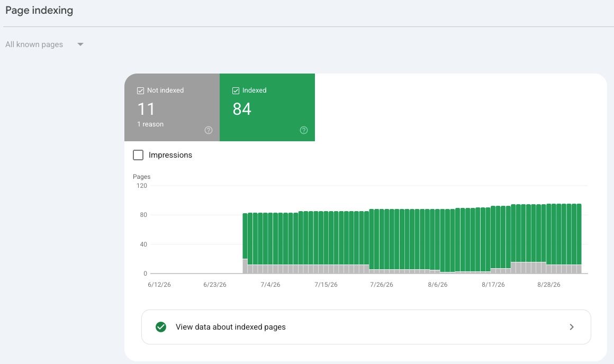The height and width of the screenshot is (364, 614).
Task: Open help icon on Indexed card
Action: click(x=304, y=130)
